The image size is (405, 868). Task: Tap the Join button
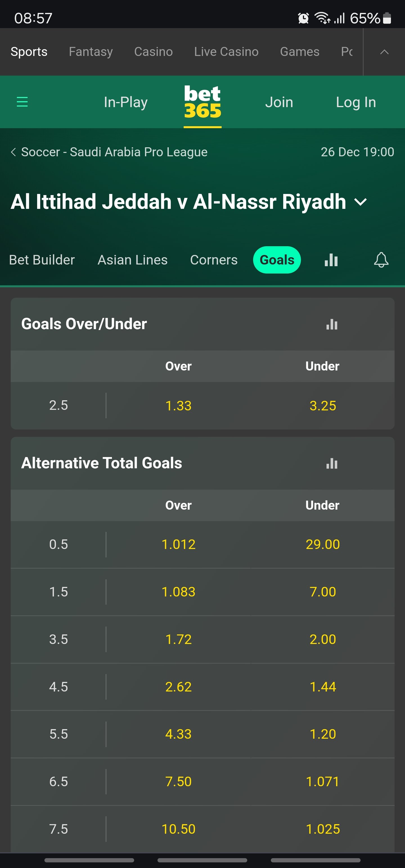[x=279, y=102]
